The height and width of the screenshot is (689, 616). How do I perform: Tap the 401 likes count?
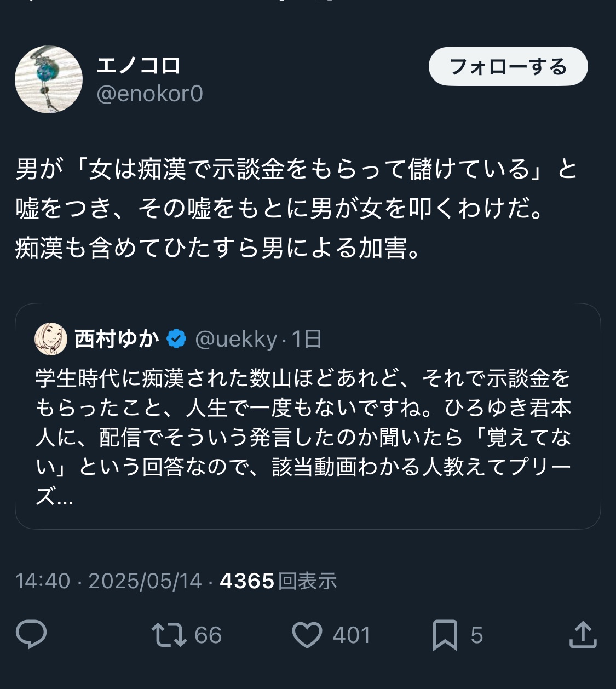pos(351,635)
